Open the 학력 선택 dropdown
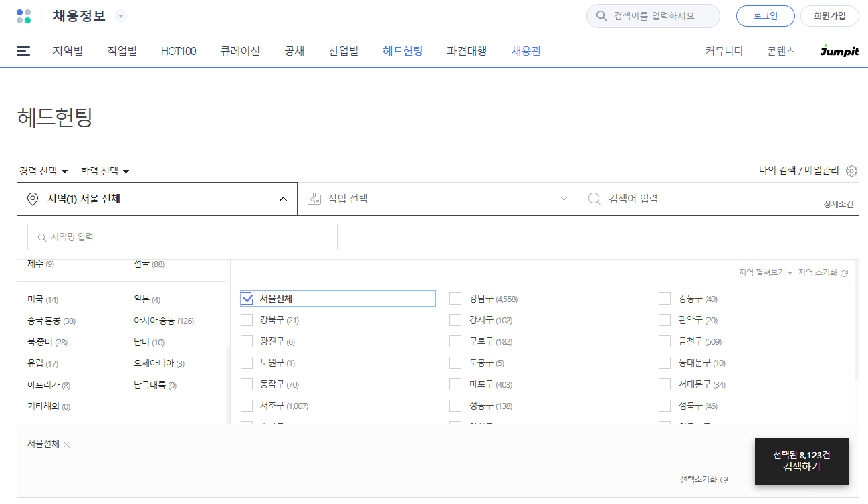868x504 pixels. [105, 171]
